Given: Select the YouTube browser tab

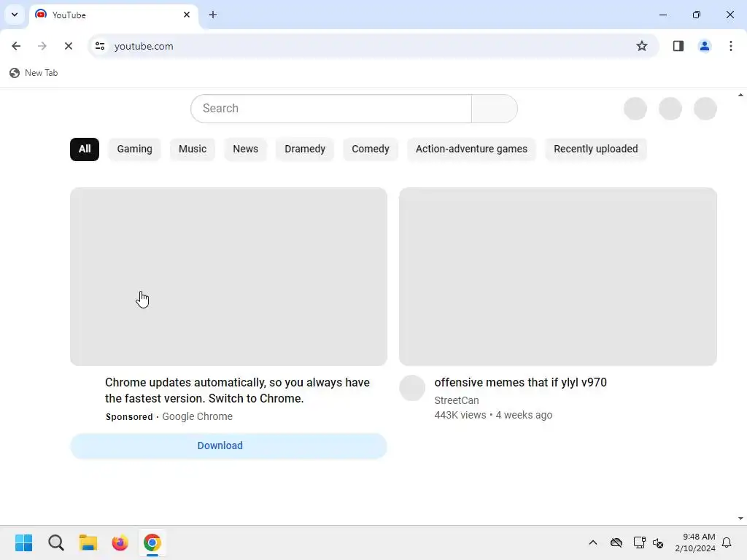Looking at the screenshot, I should tap(115, 15).
